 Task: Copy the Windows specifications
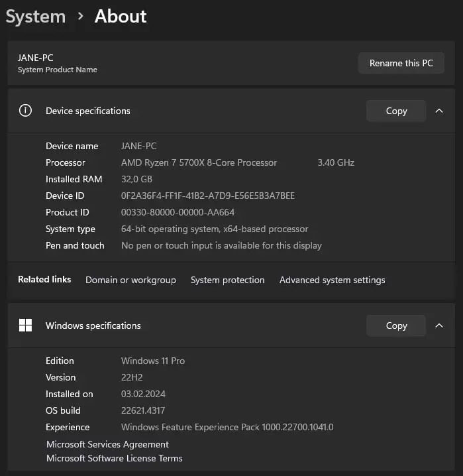pyautogui.click(x=396, y=326)
